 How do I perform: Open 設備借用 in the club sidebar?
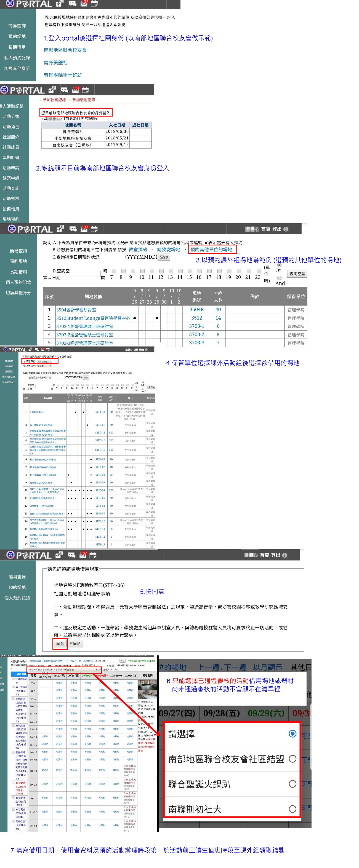pos(11,209)
